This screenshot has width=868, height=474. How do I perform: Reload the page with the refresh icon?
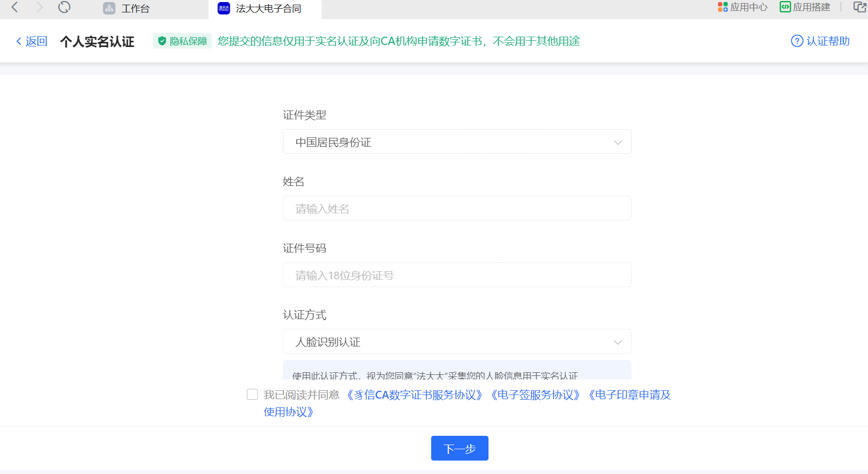coord(64,7)
